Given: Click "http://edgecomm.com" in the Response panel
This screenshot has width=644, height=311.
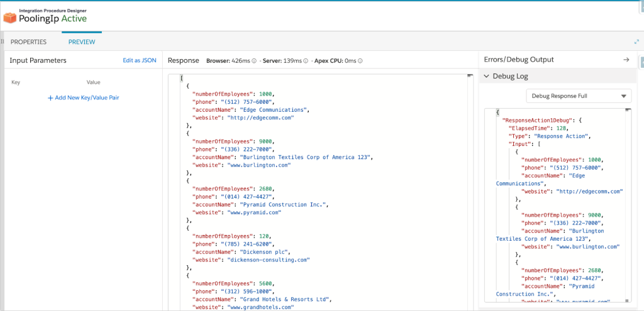Looking at the screenshot, I should pyautogui.click(x=262, y=117).
